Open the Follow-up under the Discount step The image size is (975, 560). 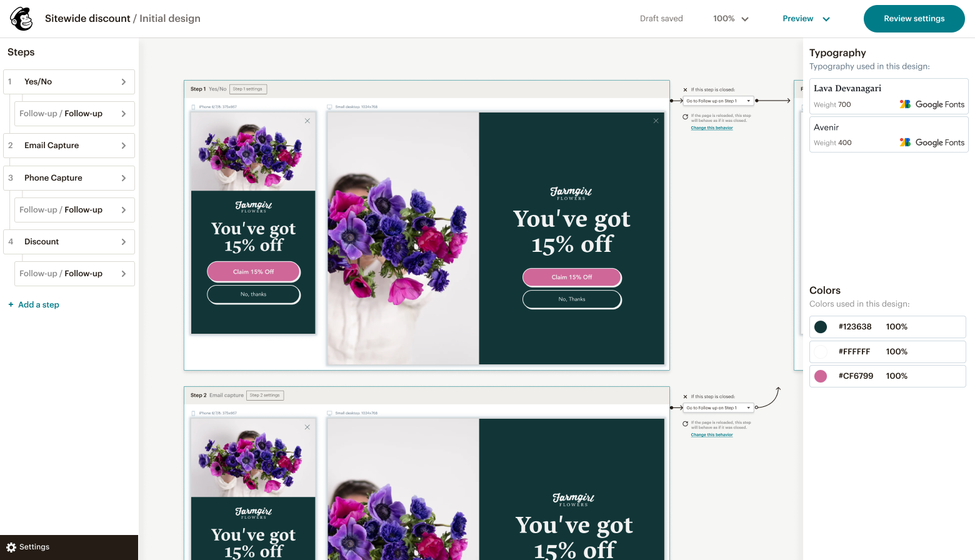tap(74, 273)
